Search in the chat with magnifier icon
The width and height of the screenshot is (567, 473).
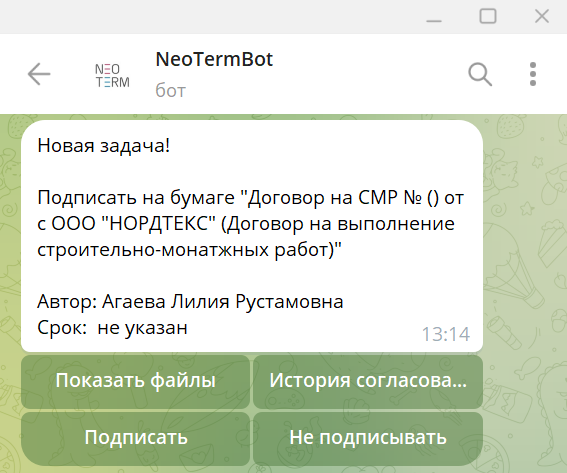pos(480,74)
